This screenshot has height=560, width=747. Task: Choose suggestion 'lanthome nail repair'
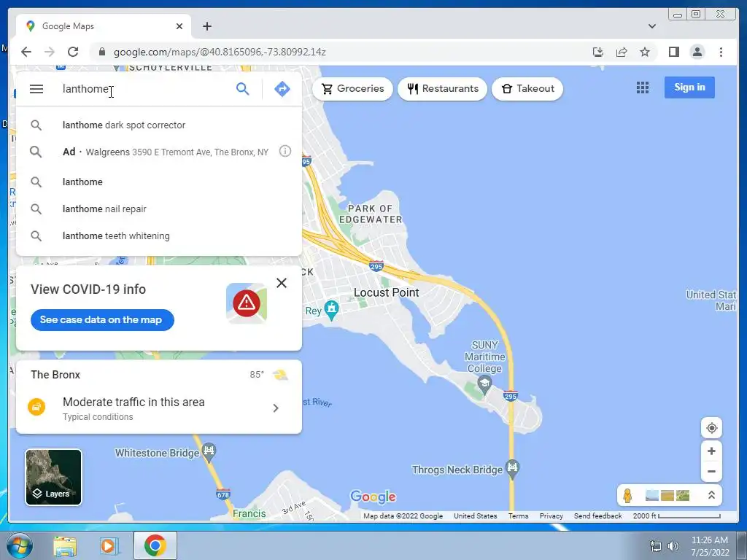click(x=158, y=209)
